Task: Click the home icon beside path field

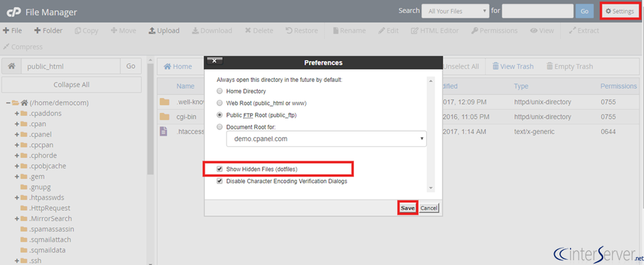Action: tap(11, 66)
